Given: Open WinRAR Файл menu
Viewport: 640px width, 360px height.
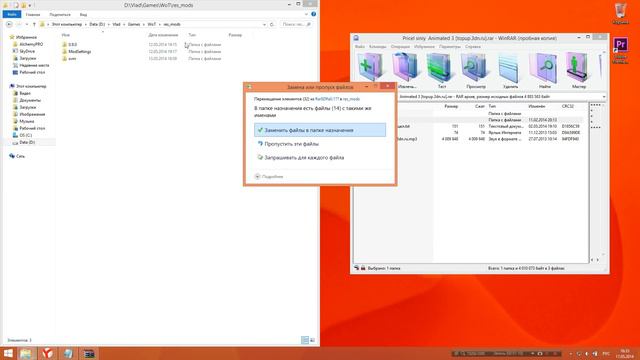Looking at the screenshot, I should (x=360, y=47).
